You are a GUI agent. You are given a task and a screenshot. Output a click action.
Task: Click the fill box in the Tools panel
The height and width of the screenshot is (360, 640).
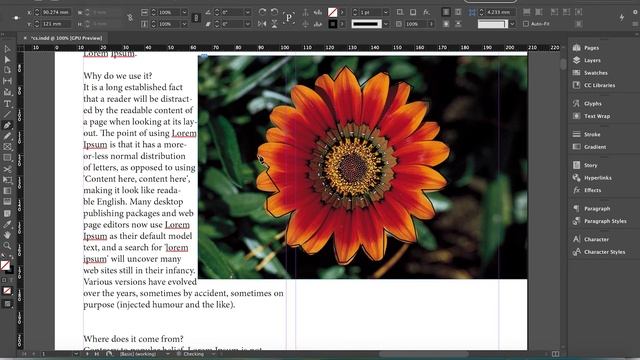pos(5,265)
